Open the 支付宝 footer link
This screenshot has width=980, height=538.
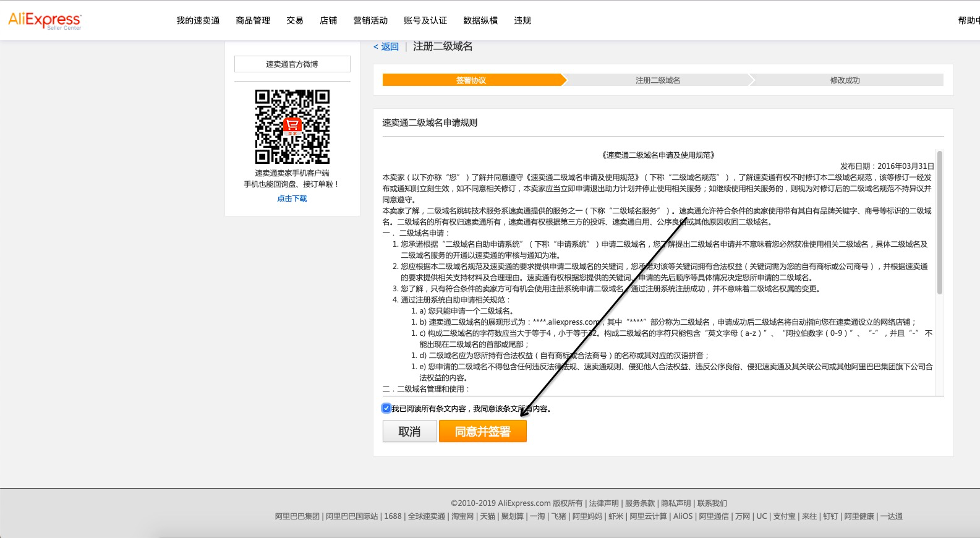click(x=785, y=516)
